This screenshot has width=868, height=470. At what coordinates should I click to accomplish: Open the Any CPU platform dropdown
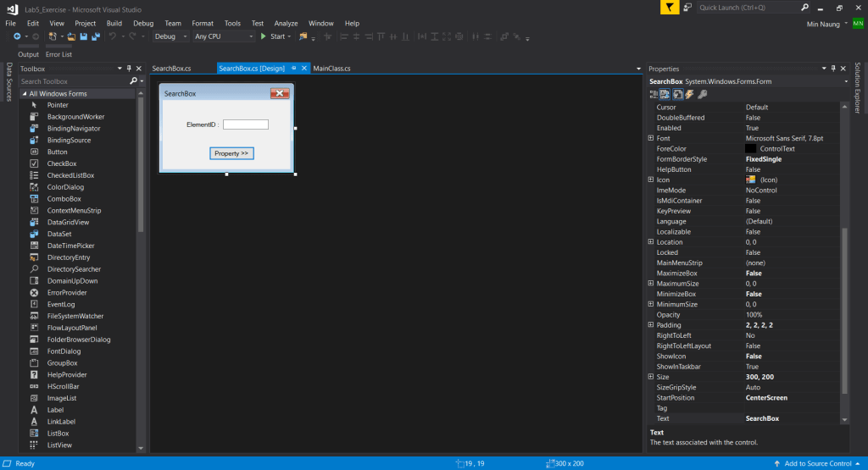[x=224, y=36]
